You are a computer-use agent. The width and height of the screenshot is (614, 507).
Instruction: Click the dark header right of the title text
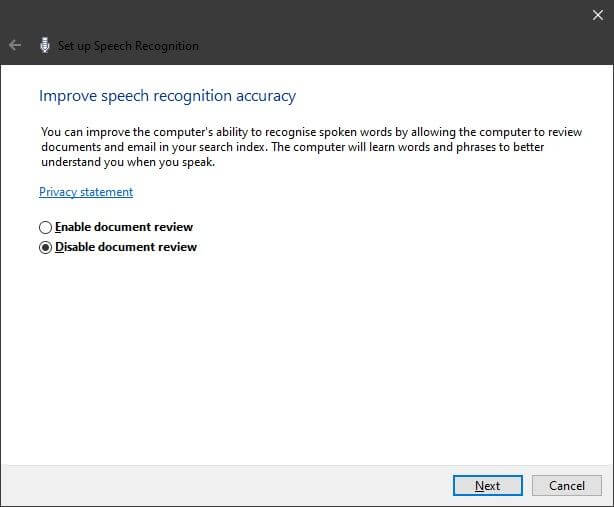[400, 45]
